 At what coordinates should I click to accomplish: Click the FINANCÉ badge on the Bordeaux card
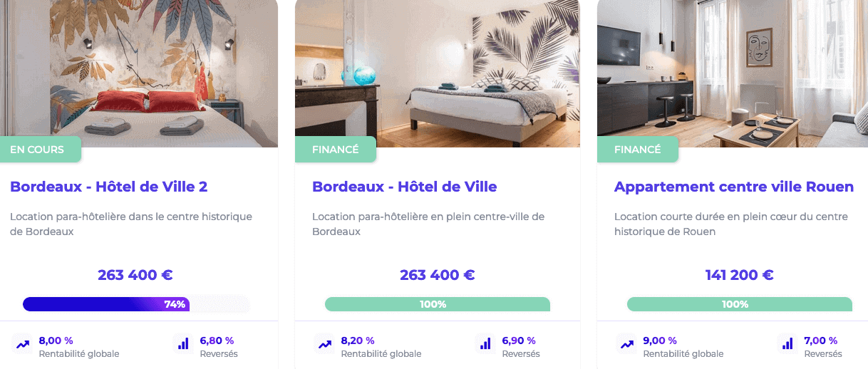point(335,150)
